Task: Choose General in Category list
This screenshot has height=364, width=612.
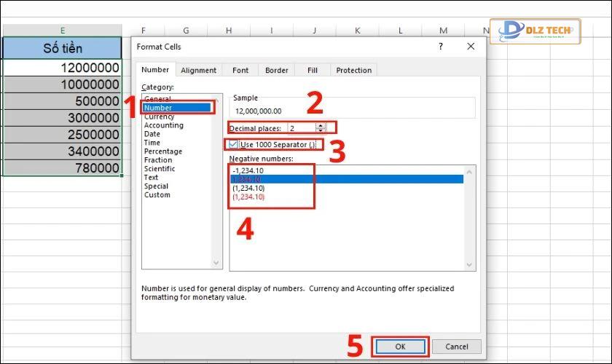Action: click(x=157, y=99)
